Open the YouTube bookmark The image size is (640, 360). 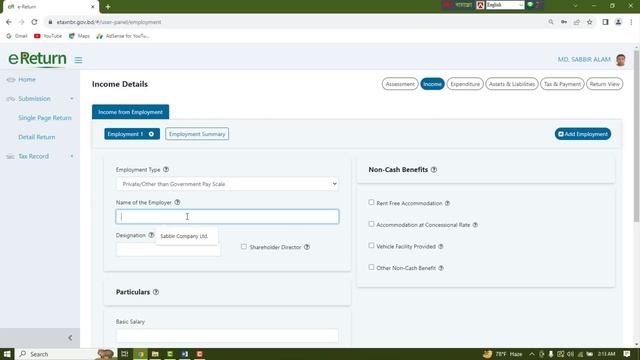48,36
